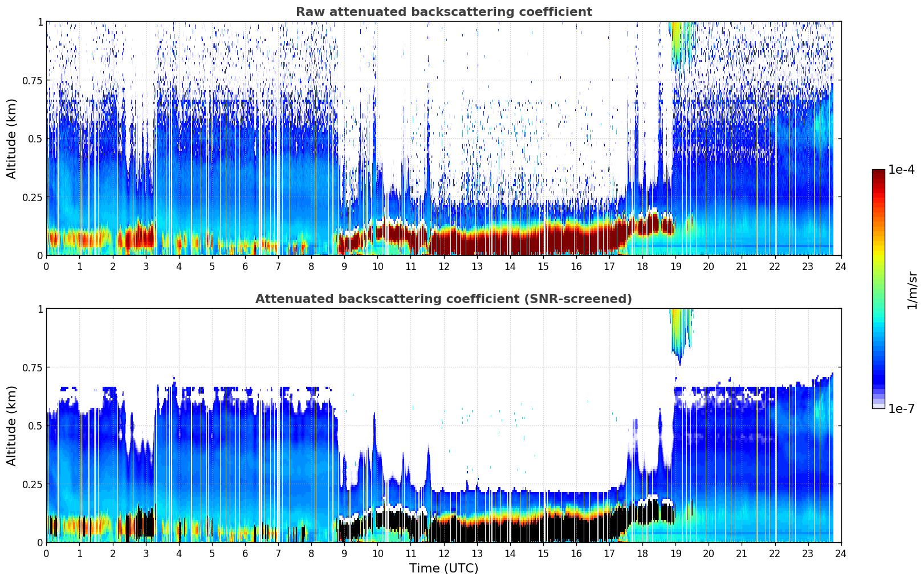Click altitude tick '0.5' on the SNR-screened plot

[x=35, y=425]
